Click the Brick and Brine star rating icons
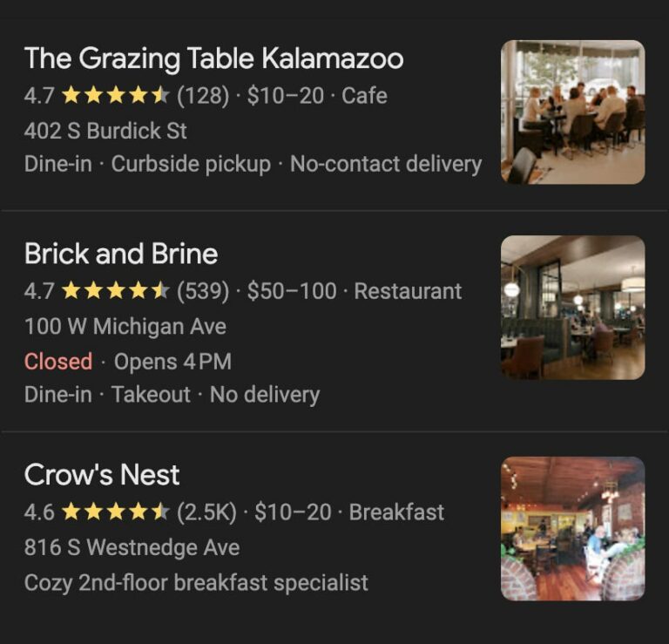This screenshot has width=669, height=644. [115, 291]
